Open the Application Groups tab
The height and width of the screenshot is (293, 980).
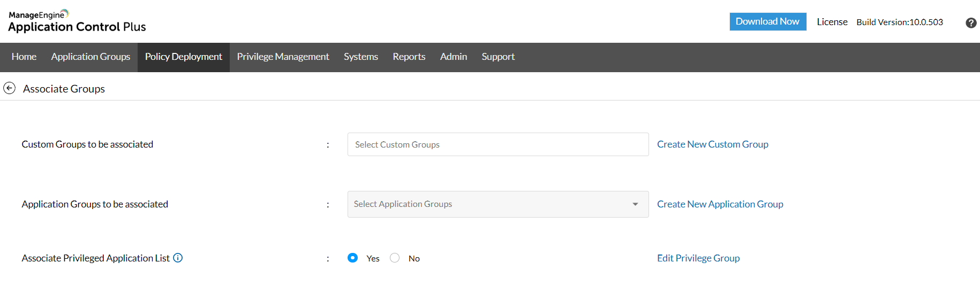pos(91,57)
